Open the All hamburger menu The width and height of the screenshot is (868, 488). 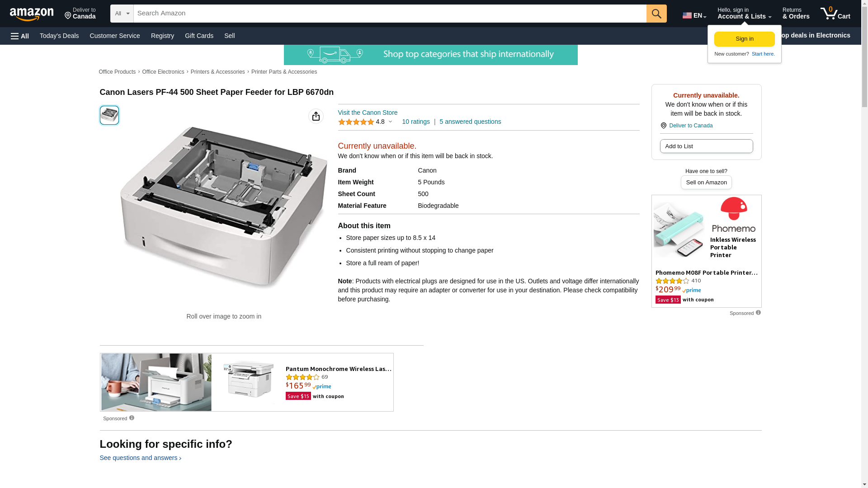tap(20, 36)
